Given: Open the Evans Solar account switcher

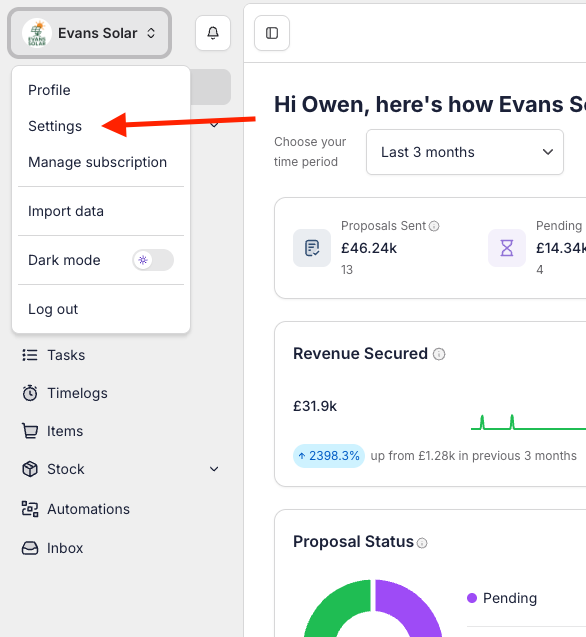Looking at the screenshot, I should 89,33.
